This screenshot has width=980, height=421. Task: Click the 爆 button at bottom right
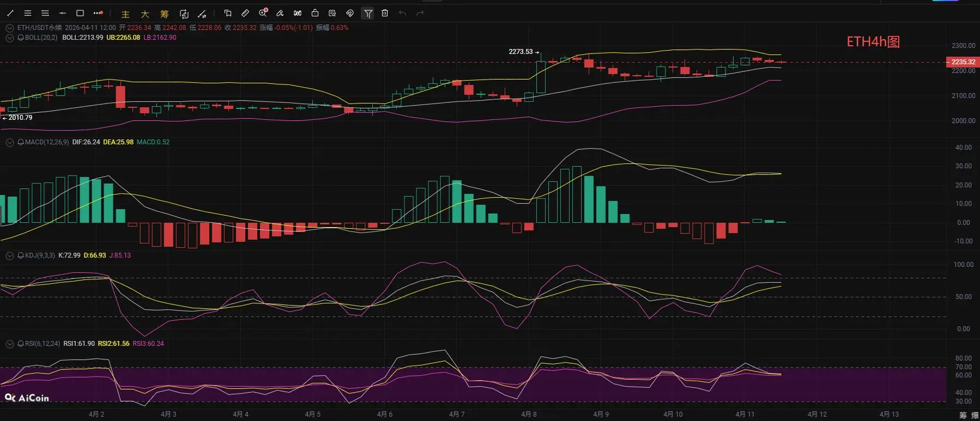point(975,416)
